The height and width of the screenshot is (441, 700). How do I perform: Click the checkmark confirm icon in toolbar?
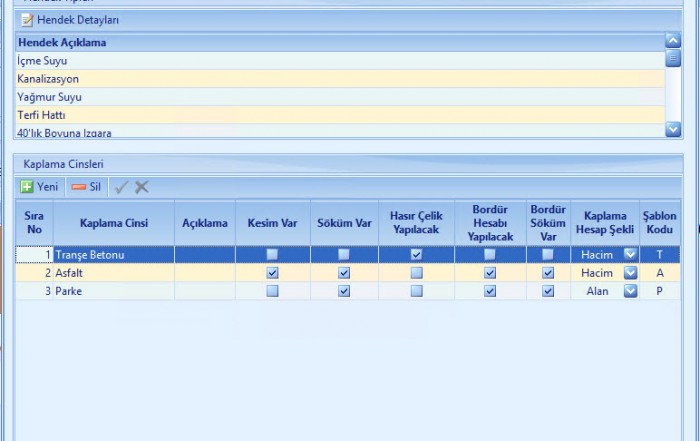(122, 187)
